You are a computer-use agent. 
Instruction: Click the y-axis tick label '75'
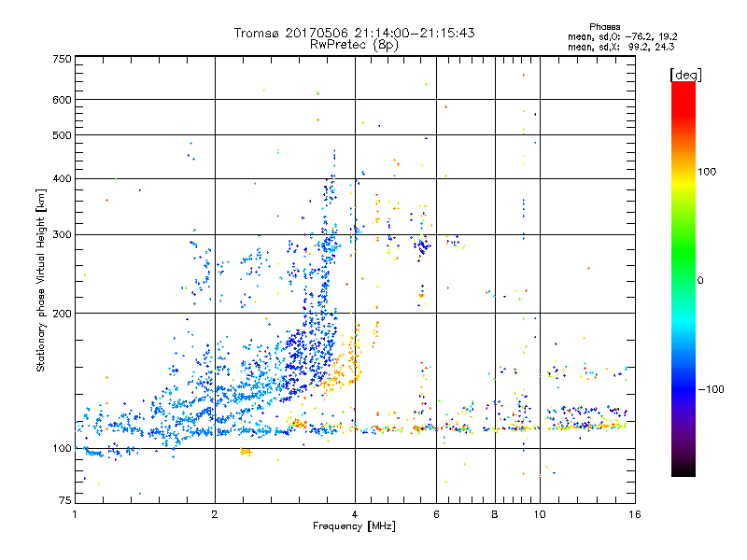coord(65,500)
